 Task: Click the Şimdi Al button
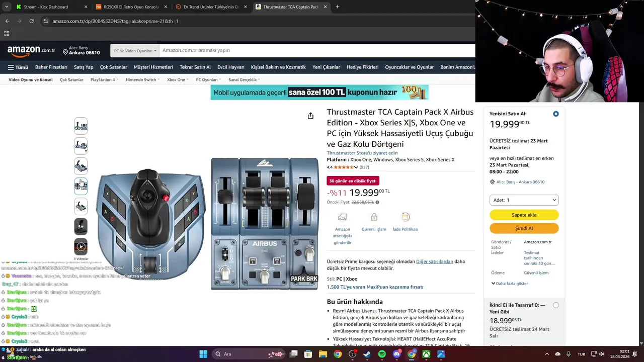coord(524,228)
